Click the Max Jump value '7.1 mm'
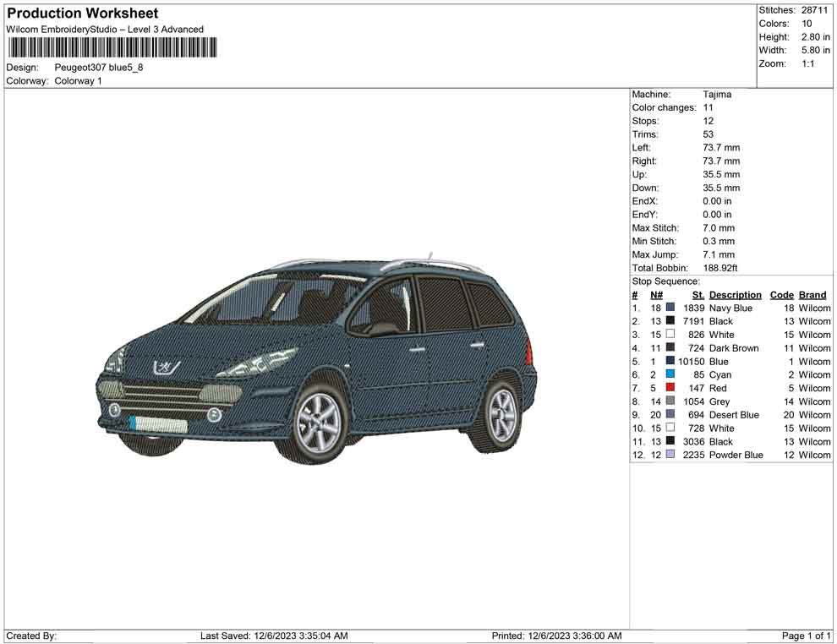837x644 pixels. (x=719, y=254)
